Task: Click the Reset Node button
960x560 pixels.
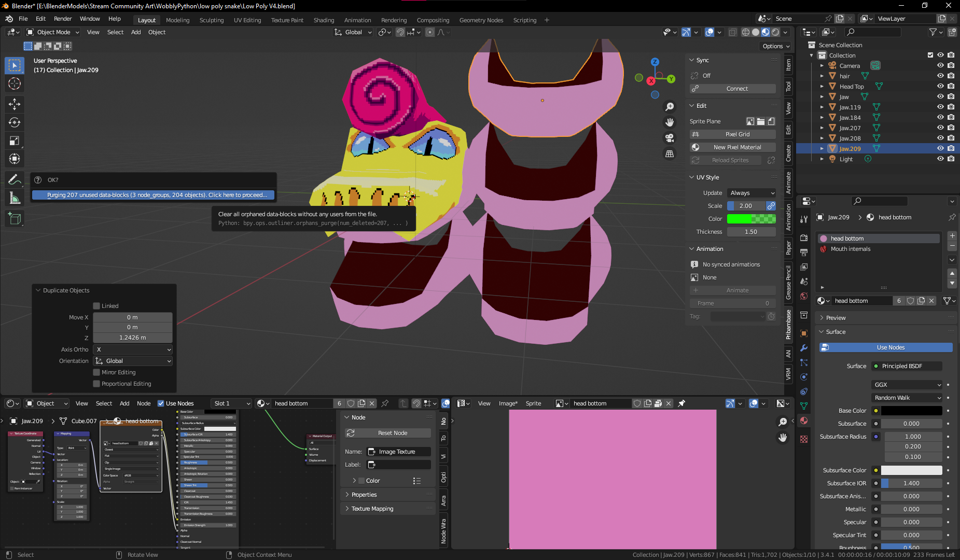Action: point(392,433)
